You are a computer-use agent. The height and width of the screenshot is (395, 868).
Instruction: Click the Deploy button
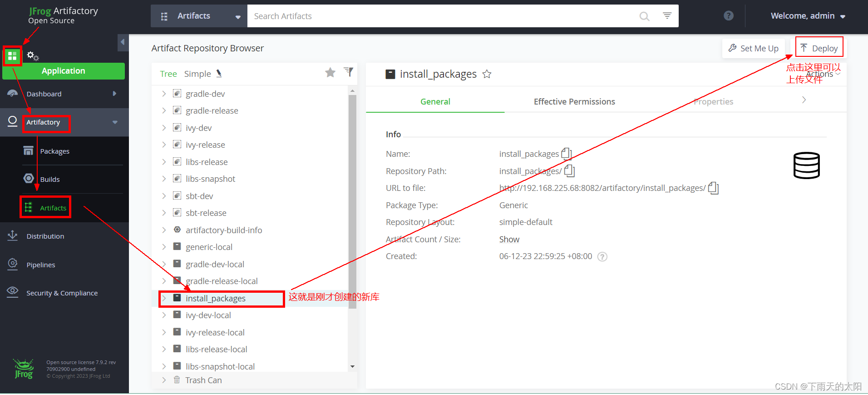click(819, 48)
